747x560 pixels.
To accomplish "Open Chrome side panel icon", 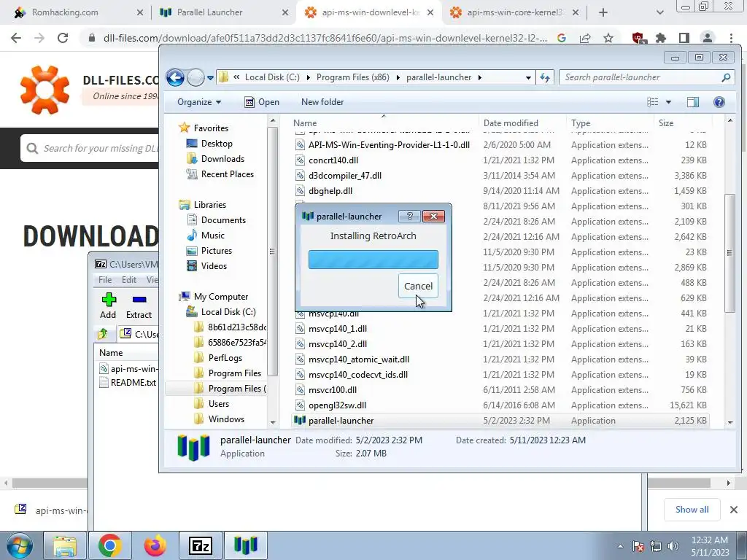I will pyautogui.click(x=684, y=38).
